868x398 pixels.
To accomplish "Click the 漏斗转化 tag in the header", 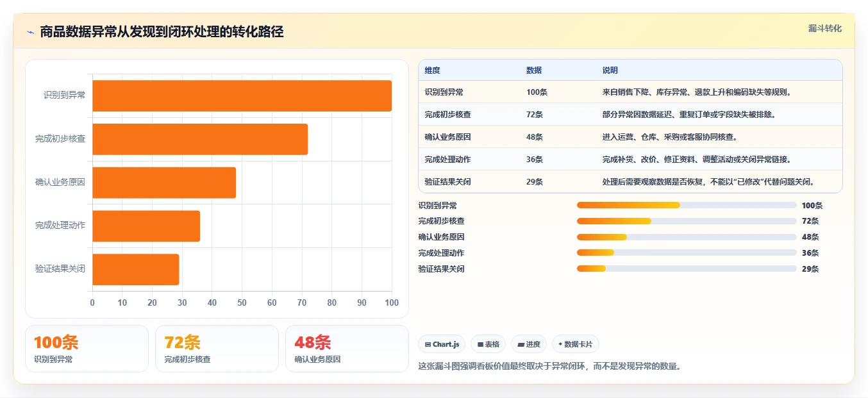I will tap(825, 28).
